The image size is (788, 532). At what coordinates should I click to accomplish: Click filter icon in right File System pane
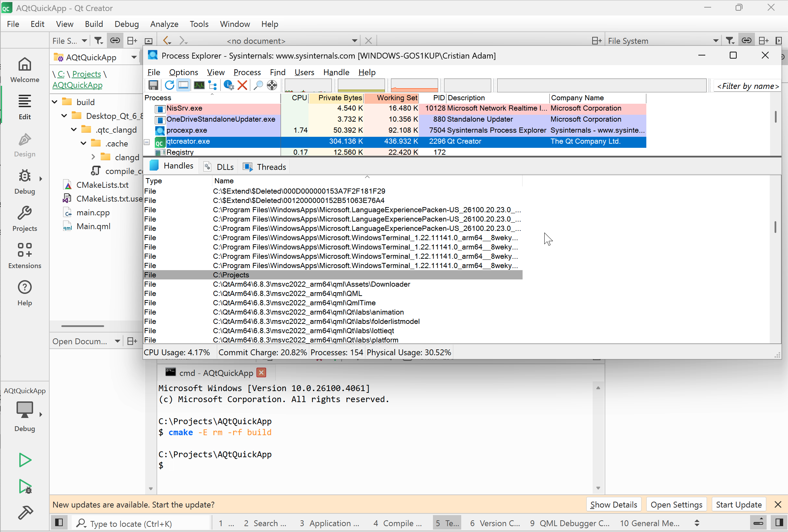pyautogui.click(x=730, y=41)
